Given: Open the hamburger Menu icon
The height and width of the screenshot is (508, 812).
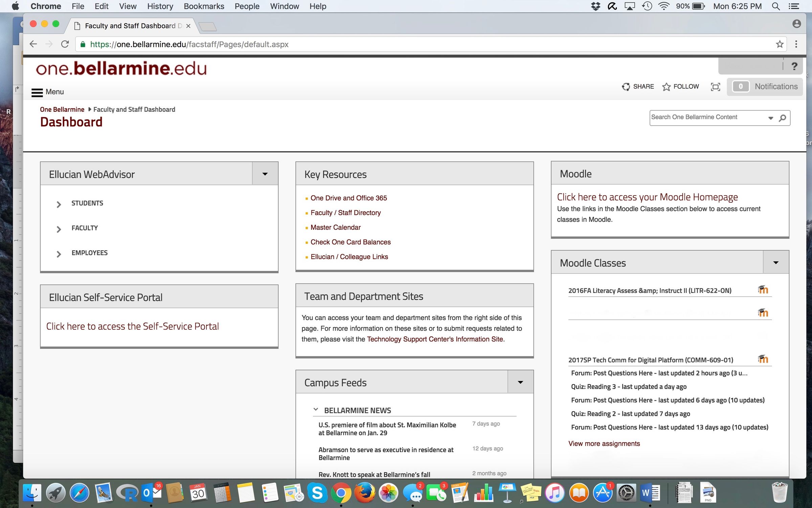Looking at the screenshot, I should point(37,92).
